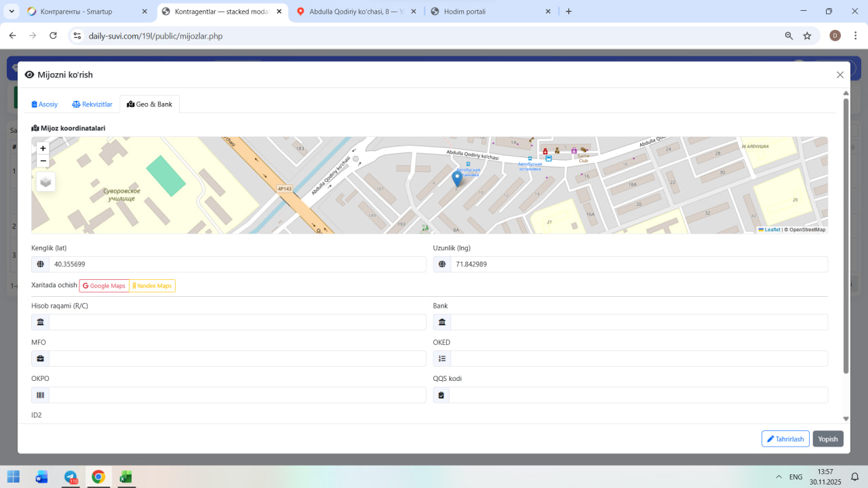Click the Kenglik (lat) input field
The width and height of the screenshot is (868, 488).
click(237, 264)
